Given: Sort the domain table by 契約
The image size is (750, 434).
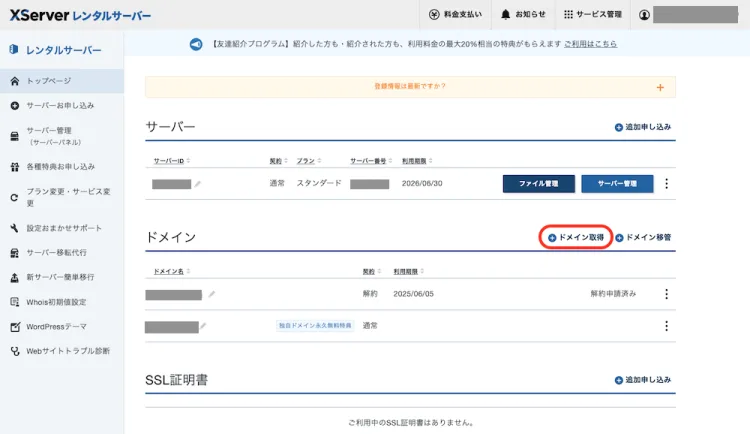Looking at the screenshot, I should pos(372,271).
